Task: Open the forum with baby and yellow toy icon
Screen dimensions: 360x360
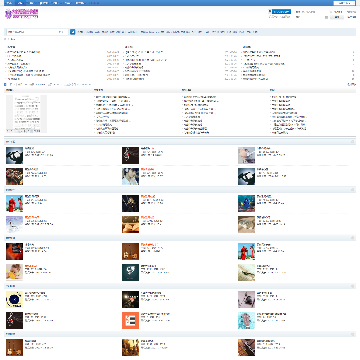Action: tap(14, 272)
